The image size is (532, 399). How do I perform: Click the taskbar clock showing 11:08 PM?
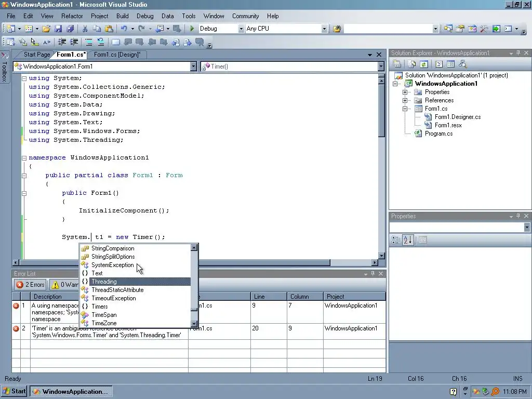click(514, 392)
